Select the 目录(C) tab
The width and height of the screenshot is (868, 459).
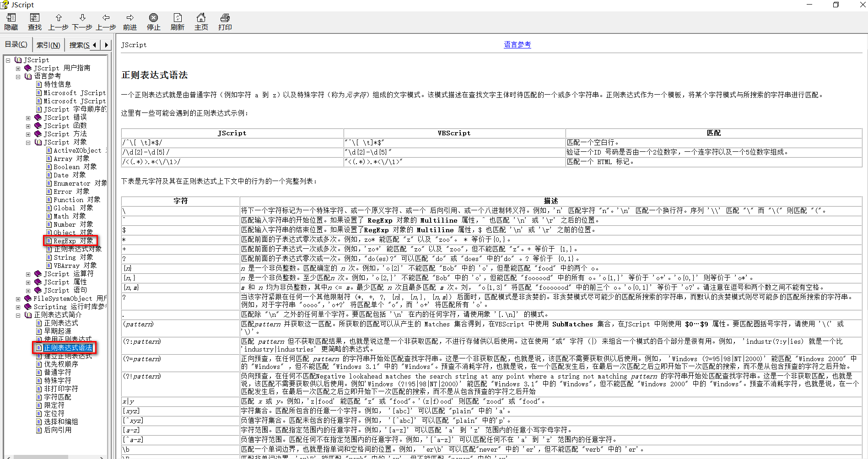16,44
